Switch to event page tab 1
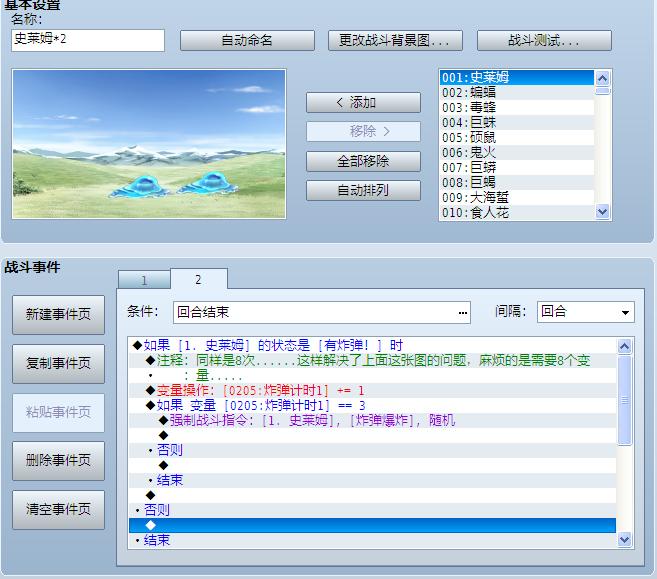The image size is (657, 579). pyautogui.click(x=144, y=280)
